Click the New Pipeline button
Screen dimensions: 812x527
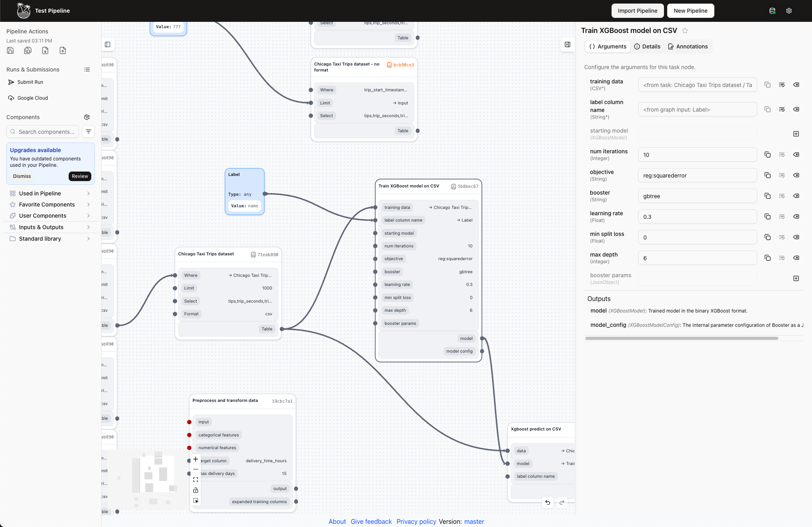click(690, 11)
